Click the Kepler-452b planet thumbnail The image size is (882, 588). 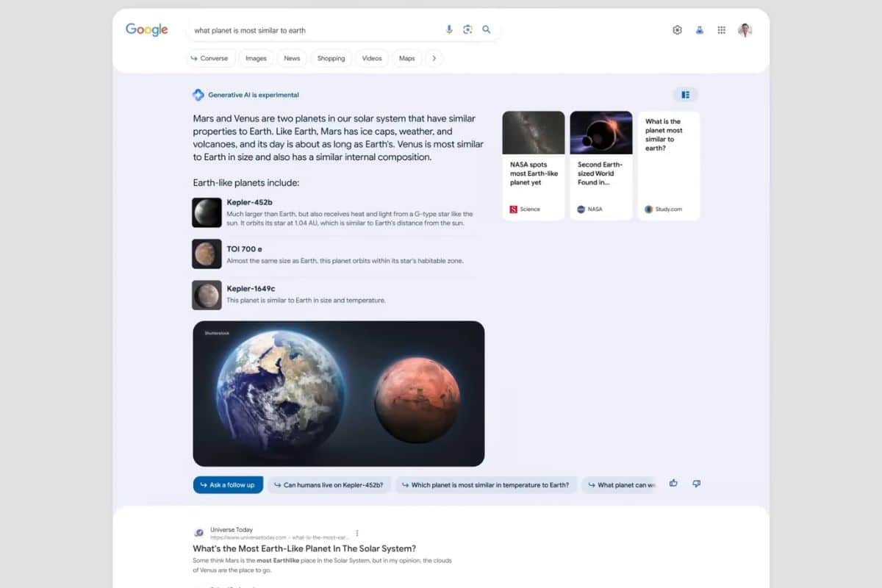207,212
